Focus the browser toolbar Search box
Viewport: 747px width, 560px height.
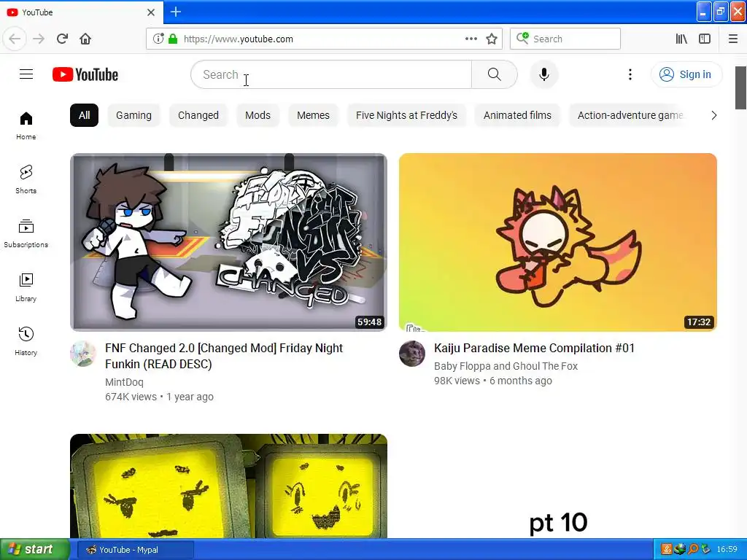565,39
